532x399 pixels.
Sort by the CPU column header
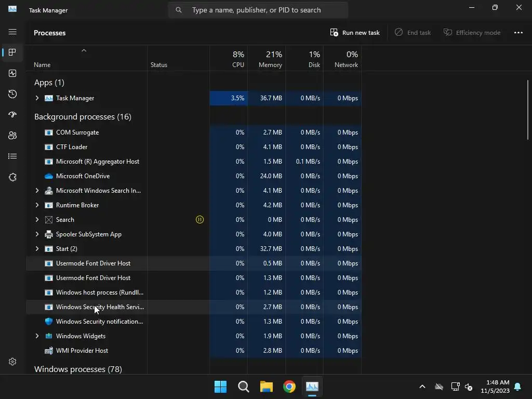coord(229,58)
